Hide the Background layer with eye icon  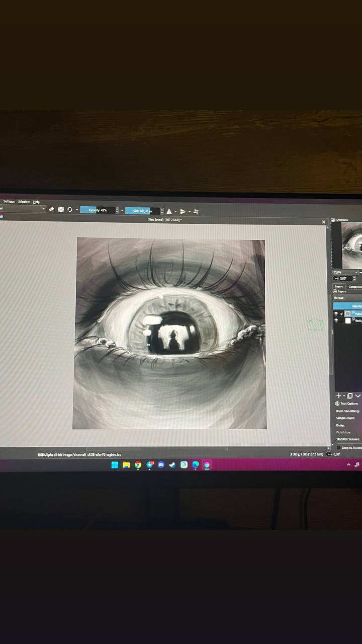click(336, 320)
